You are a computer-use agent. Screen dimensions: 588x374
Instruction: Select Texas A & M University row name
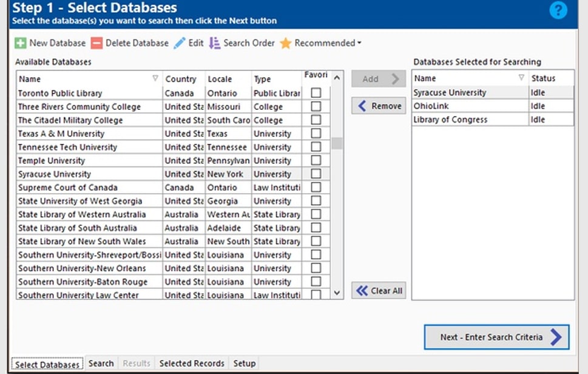[x=61, y=134]
